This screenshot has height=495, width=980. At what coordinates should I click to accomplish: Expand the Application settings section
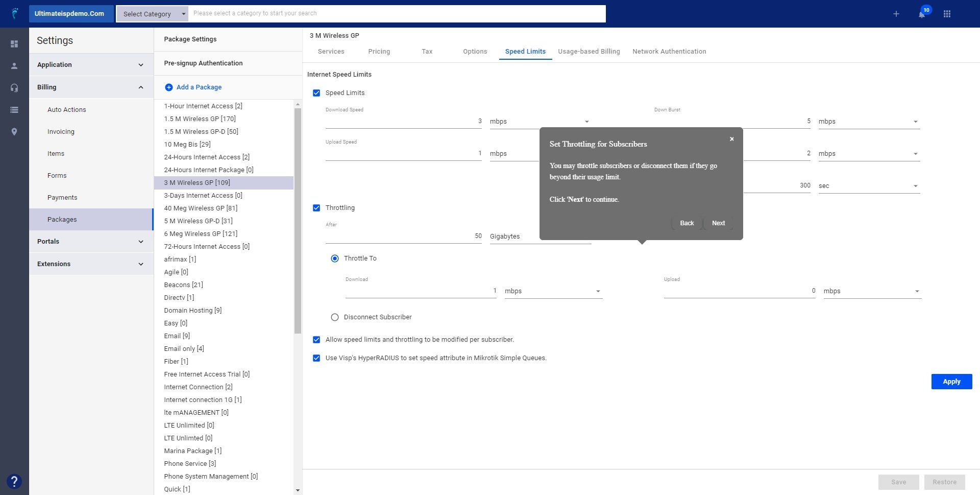91,65
